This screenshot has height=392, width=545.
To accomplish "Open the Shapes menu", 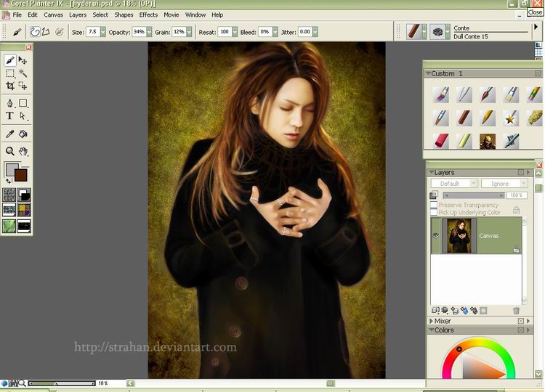I will pos(124,15).
